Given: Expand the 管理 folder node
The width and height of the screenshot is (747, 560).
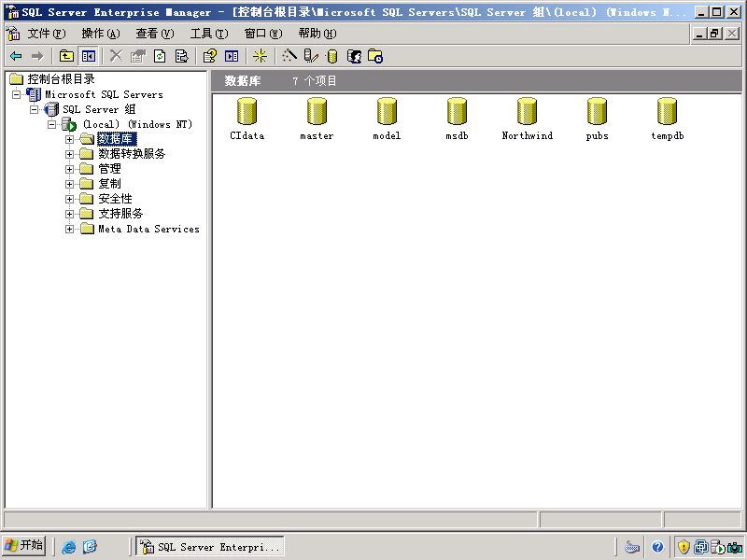Looking at the screenshot, I should [69, 169].
